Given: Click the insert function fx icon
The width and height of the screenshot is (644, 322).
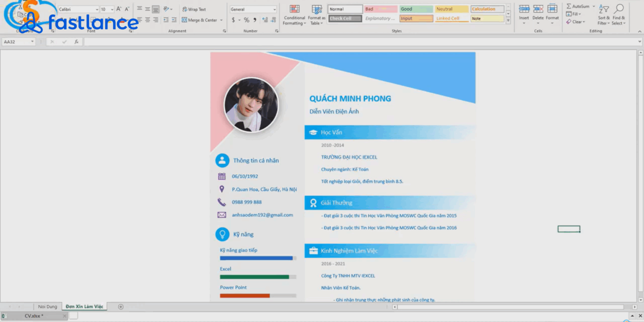Looking at the screenshot, I should [76, 42].
